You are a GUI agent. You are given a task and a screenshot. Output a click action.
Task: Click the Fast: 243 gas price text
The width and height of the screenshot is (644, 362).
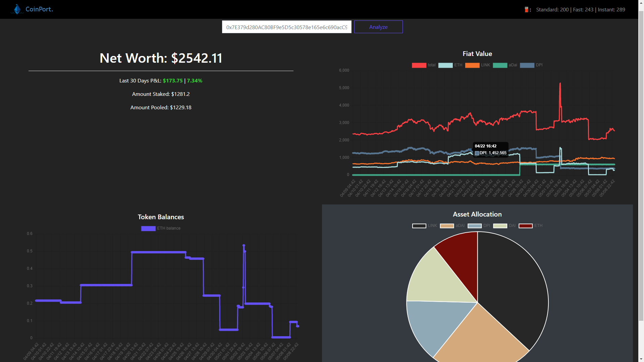(583, 10)
